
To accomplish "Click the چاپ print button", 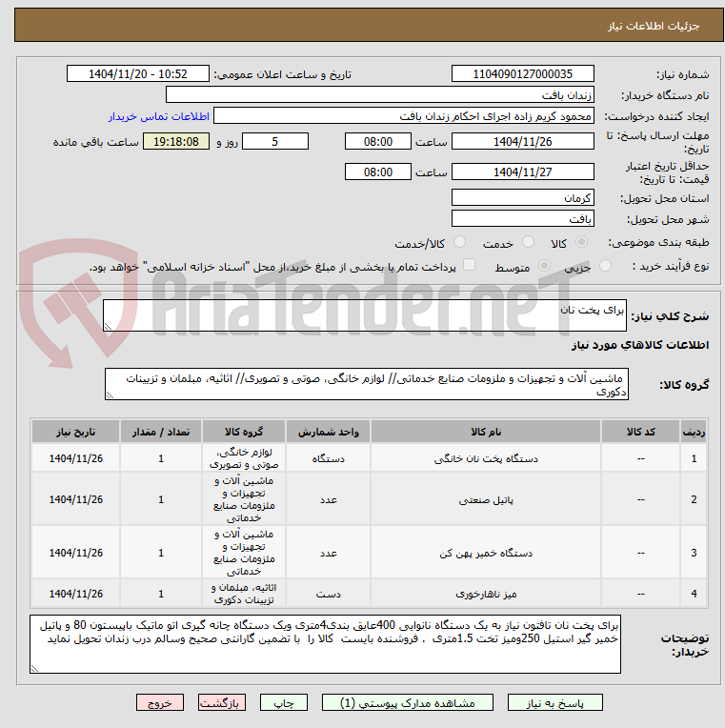I will click(x=284, y=703).
